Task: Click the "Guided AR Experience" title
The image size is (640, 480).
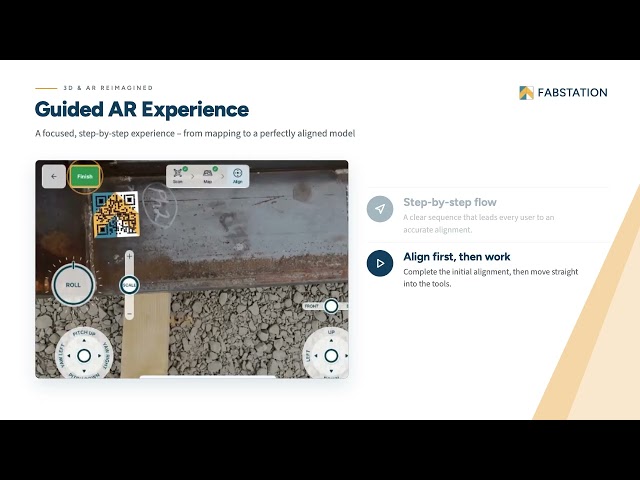Action: point(142,109)
